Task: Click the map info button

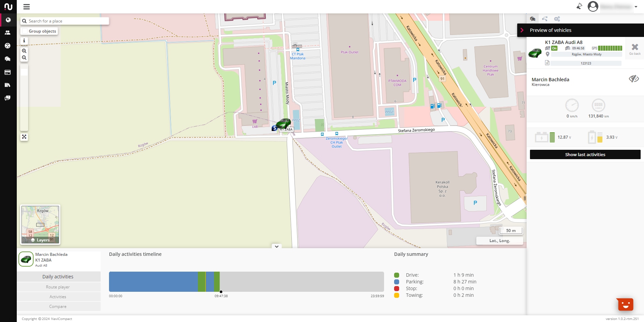Action: pyautogui.click(x=24, y=41)
